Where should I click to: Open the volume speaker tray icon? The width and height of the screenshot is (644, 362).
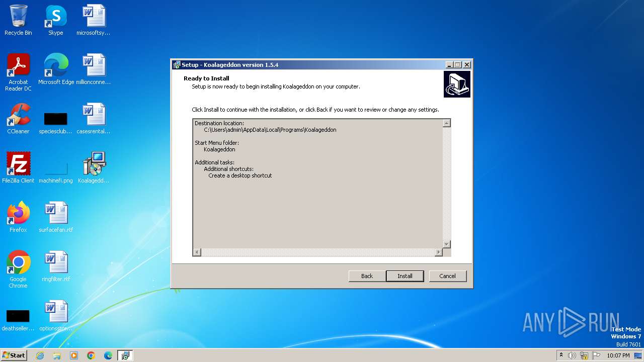tap(572, 355)
